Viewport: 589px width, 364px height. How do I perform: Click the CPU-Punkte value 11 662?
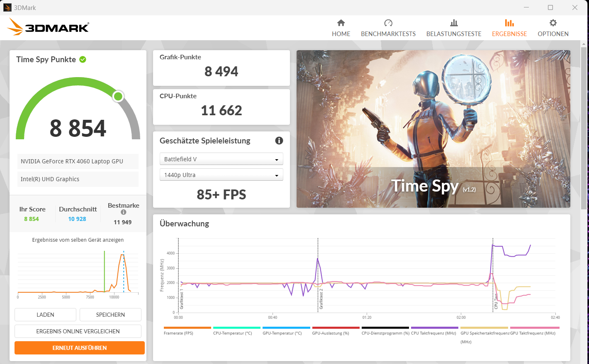(221, 110)
